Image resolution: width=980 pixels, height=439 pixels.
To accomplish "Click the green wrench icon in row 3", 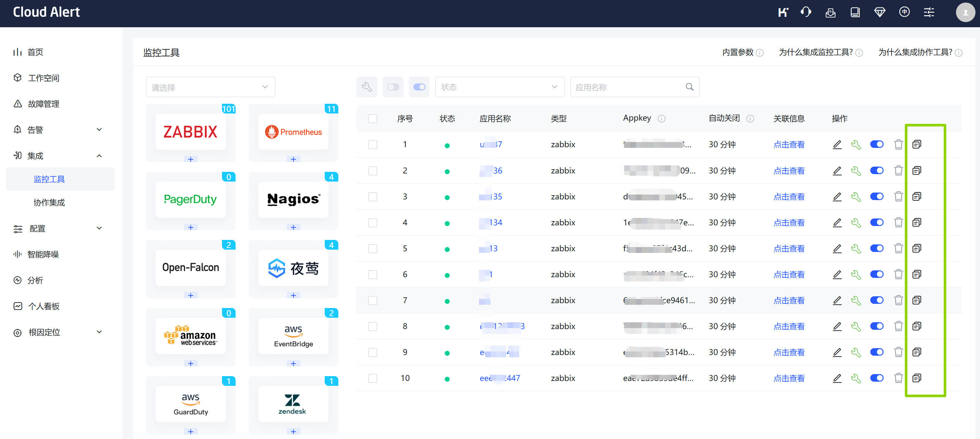I will click(856, 197).
